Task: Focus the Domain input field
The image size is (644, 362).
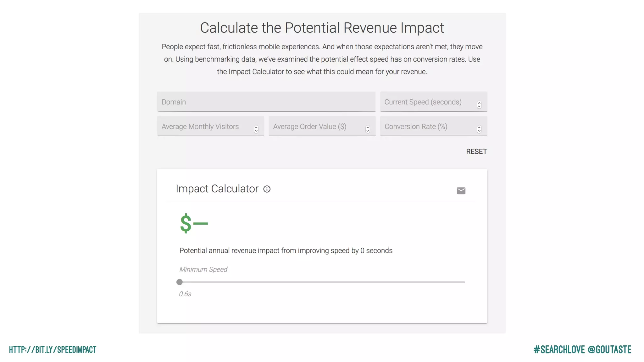Action: tap(266, 102)
